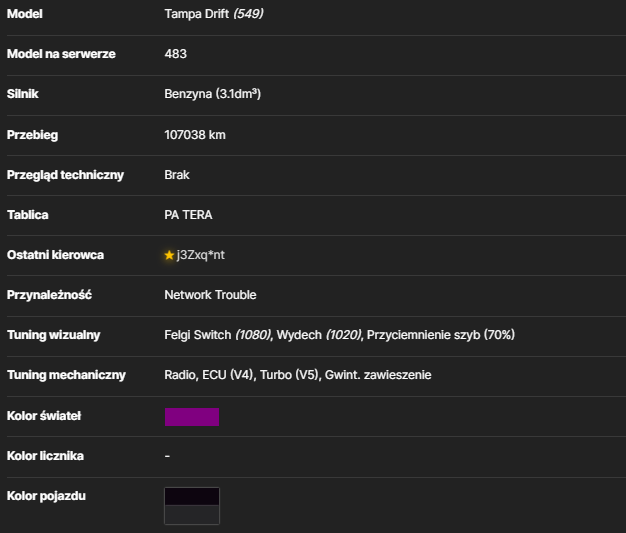Select the lower dark gray Kolor pojazdu swatch

coord(192,515)
